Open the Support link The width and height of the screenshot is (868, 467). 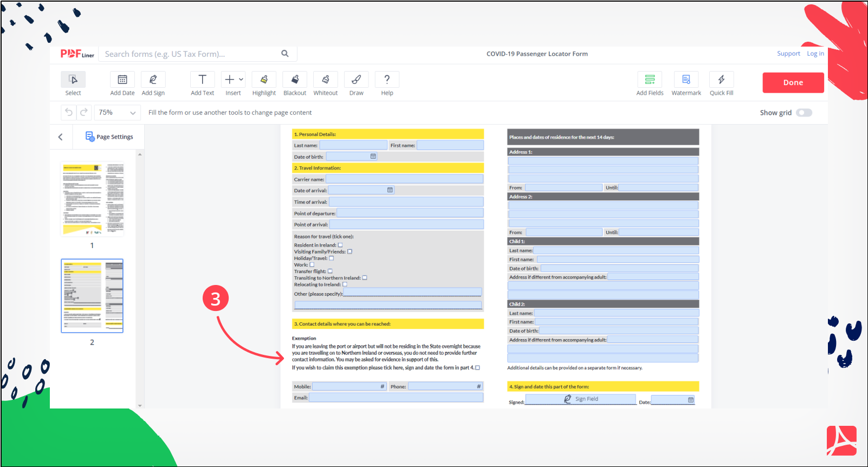point(788,54)
